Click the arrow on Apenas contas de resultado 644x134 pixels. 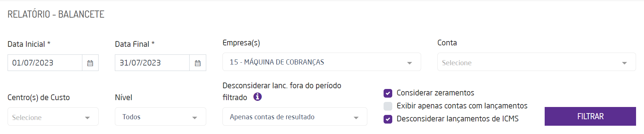[356, 117]
